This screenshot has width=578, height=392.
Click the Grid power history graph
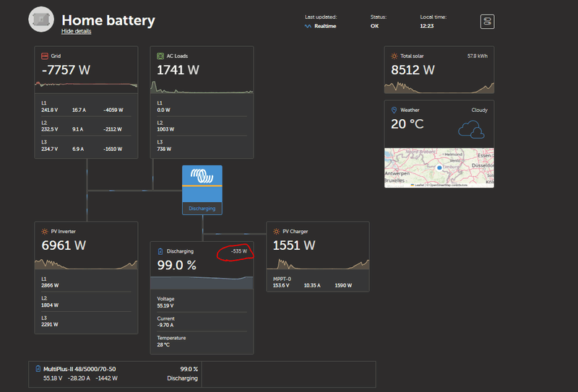(86, 85)
